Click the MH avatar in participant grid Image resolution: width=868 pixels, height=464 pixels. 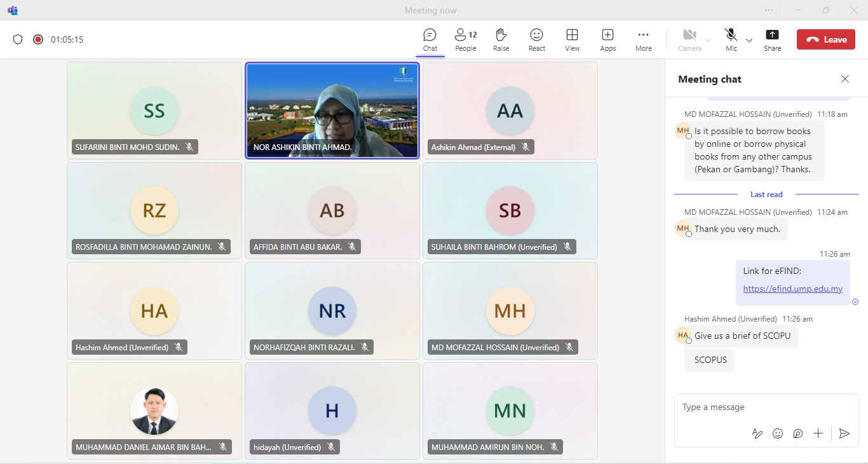point(510,311)
